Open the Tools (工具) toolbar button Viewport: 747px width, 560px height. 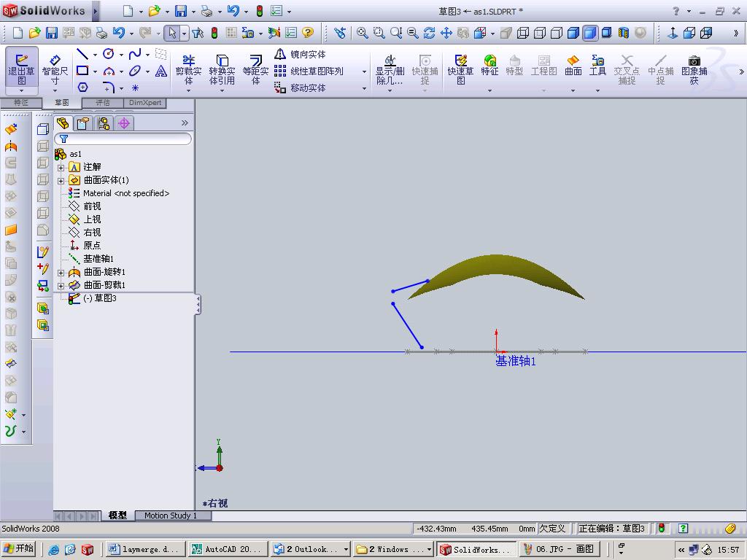pos(597,66)
